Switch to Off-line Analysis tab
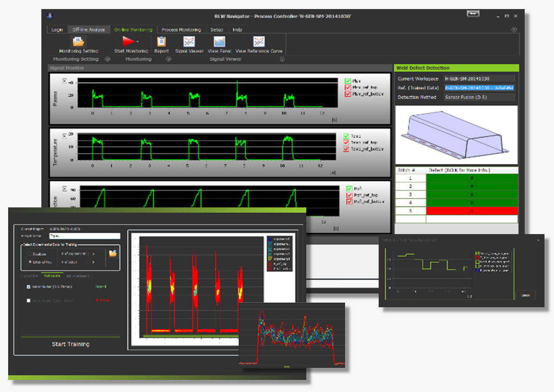554x392 pixels. tap(88, 30)
